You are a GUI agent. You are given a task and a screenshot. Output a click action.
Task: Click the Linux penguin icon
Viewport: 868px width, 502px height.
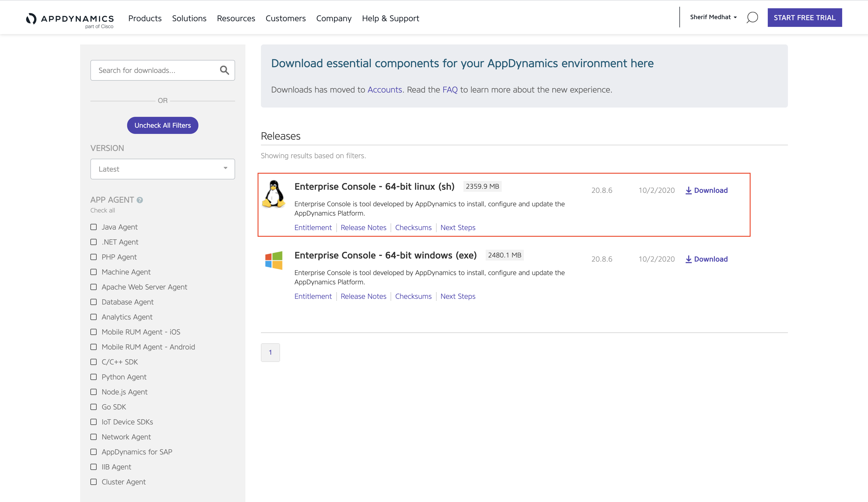click(x=274, y=194)
